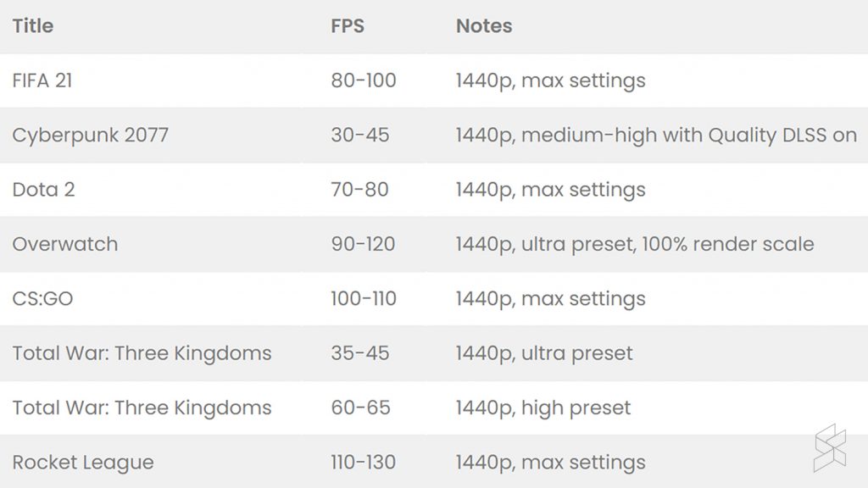Select the Notes column header
The height and width of the screenshot is (488, 868).
tap(484, 26)
